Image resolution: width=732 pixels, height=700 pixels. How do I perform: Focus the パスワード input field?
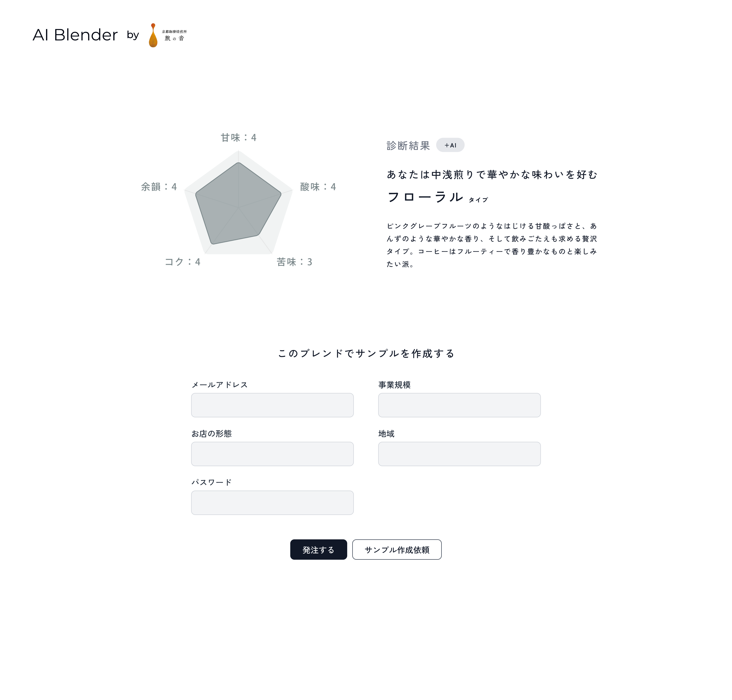tap(272, 503)
